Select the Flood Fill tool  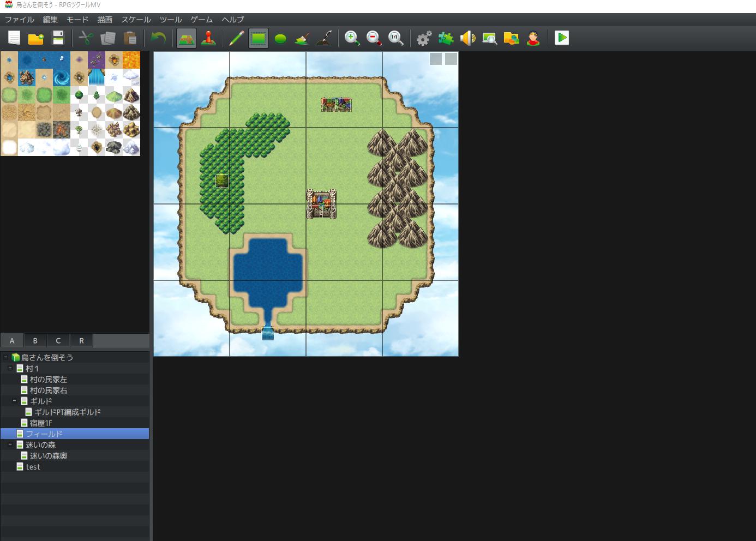click(302, 38)
